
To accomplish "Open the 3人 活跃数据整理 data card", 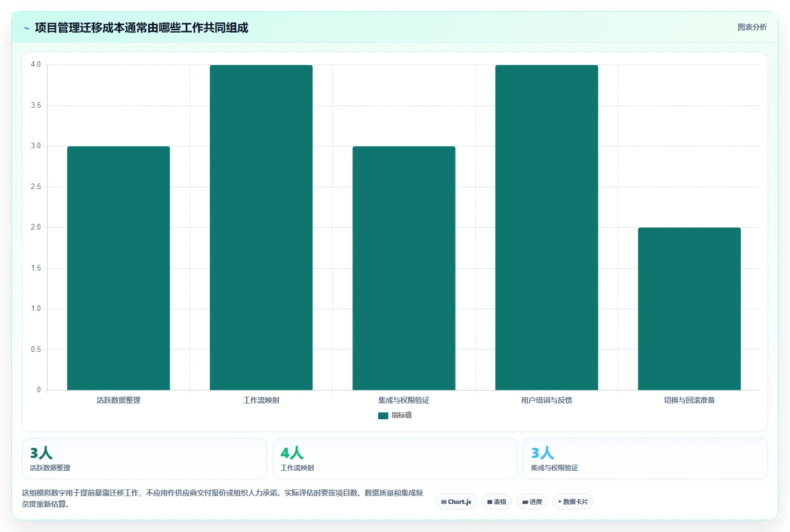I will coord(144,458).
